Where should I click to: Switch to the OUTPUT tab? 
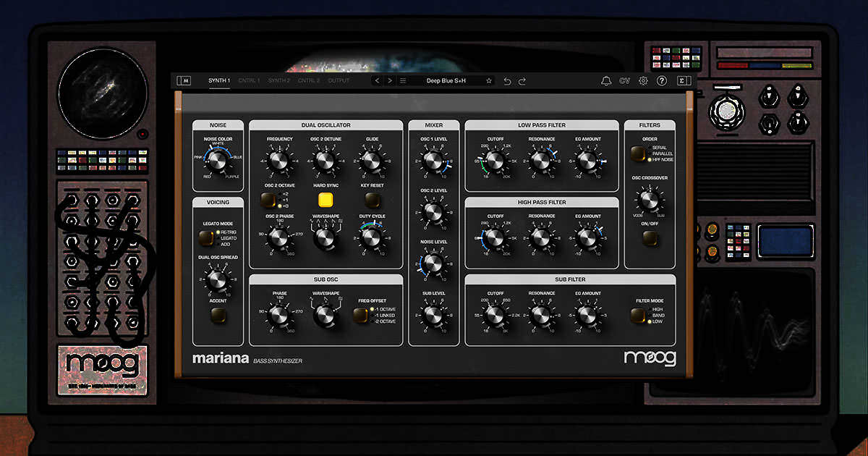click(x=339, y=81)
